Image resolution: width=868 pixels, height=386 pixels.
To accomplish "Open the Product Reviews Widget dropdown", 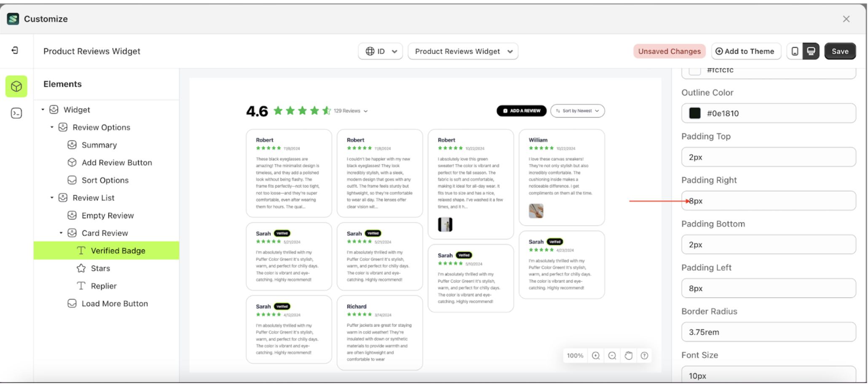I will (462, 51).
